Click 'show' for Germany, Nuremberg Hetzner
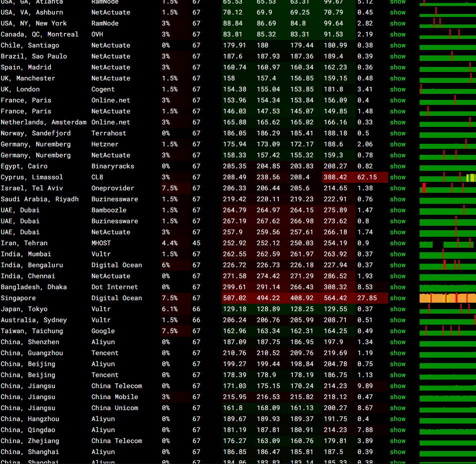Viewport: 476px width, 464px height. [x=397, y=144]
